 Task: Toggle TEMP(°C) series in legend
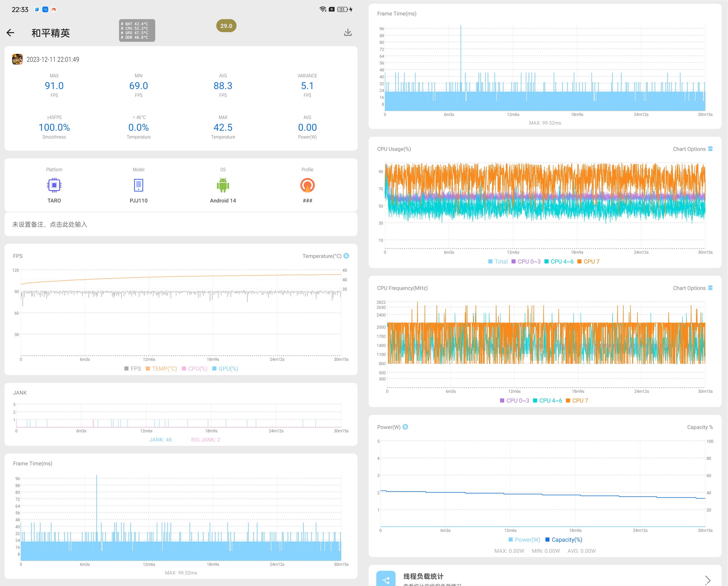[x=161, y=368]
